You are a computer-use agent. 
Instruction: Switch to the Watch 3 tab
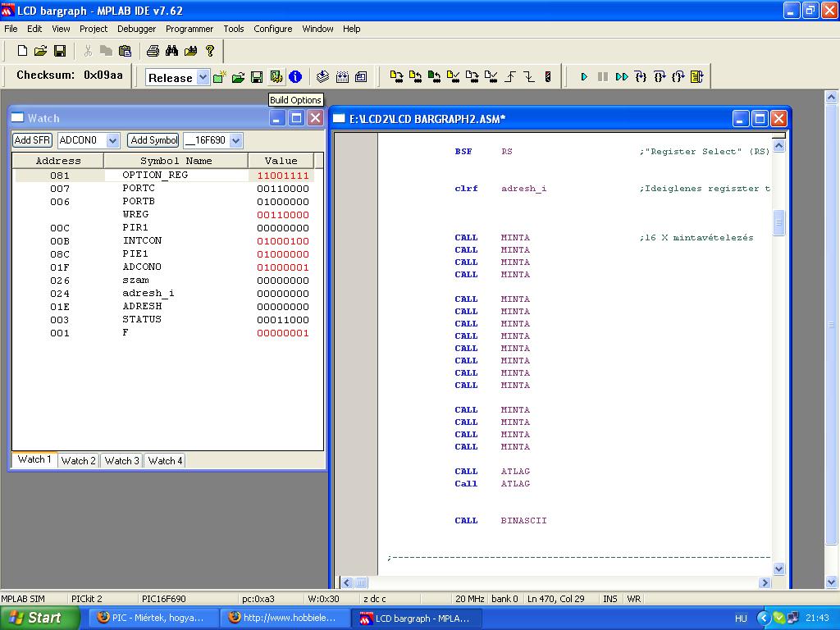point(121,461)
